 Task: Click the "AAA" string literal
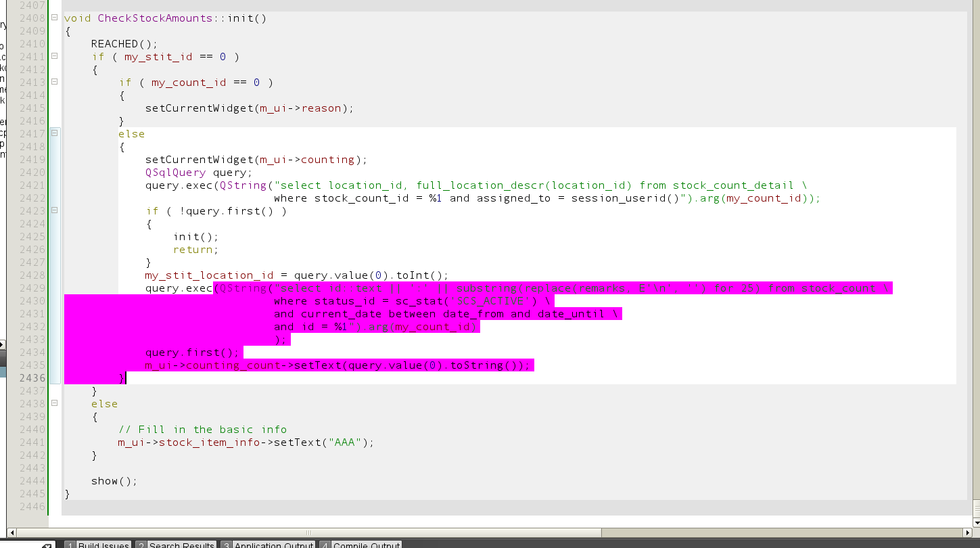click(349, 442)
